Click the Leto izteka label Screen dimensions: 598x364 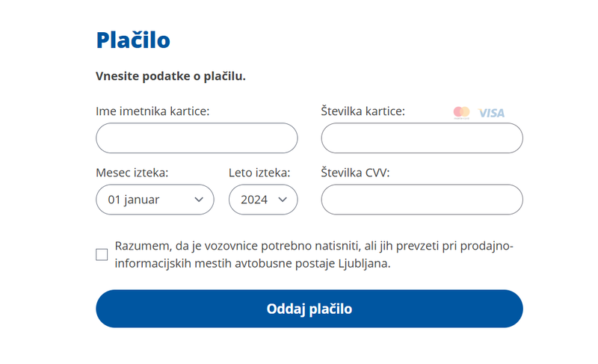coord(259,173)
